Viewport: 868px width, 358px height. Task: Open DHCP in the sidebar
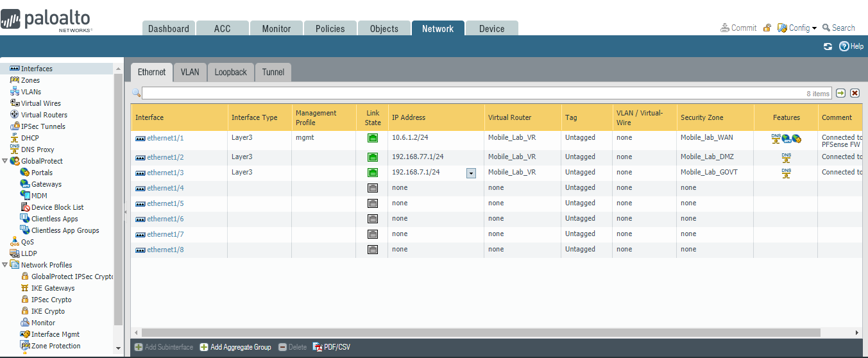30,138
